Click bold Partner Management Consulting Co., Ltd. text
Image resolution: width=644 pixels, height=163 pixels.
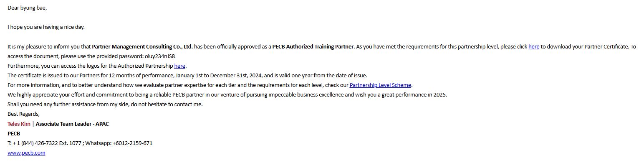tap(142, 47)
